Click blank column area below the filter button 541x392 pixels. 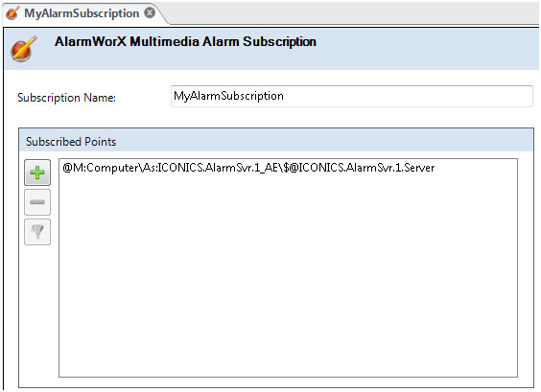click(37, 311)
